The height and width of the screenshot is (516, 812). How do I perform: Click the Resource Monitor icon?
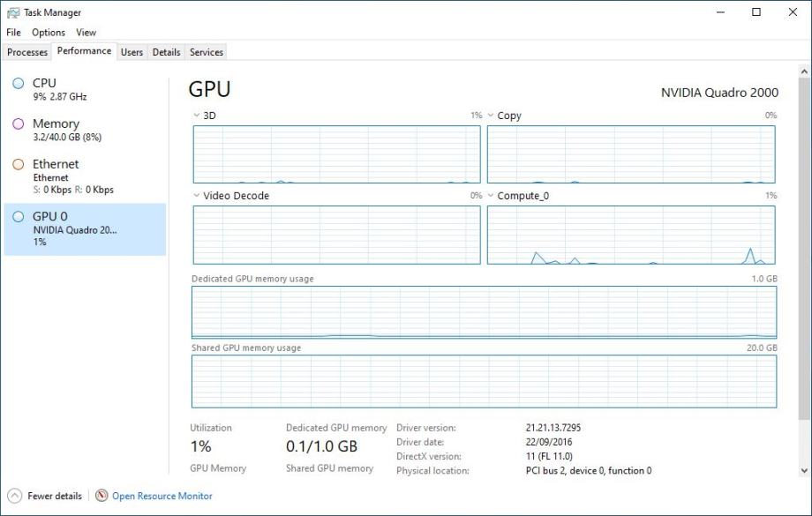pos(101,496)
